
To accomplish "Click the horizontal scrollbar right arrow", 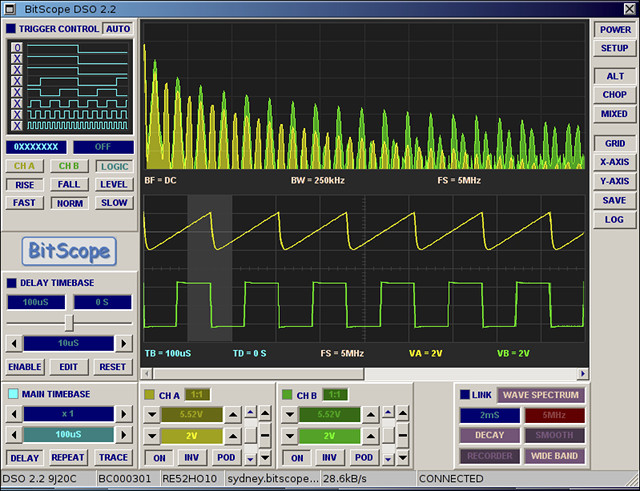I will (582, 373).
